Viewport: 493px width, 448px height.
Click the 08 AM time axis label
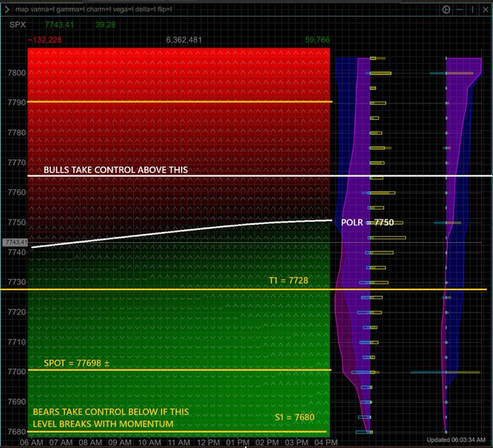pyautogui.click(x=90, y=443)
